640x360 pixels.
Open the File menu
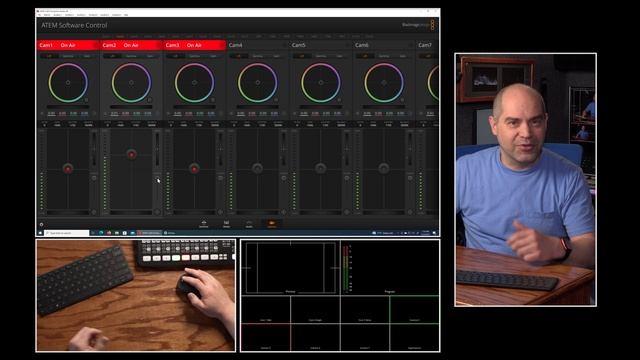pos(39,15)
